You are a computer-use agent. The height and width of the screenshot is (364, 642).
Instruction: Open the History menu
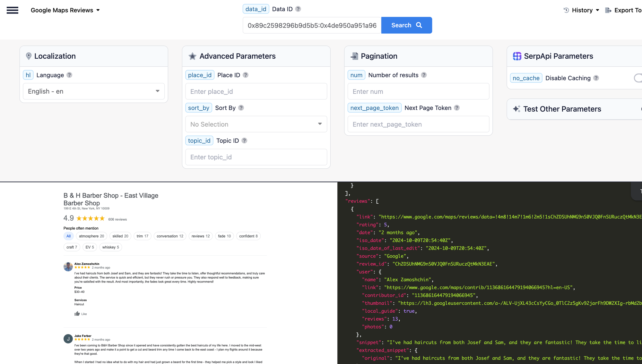point(581,10)
